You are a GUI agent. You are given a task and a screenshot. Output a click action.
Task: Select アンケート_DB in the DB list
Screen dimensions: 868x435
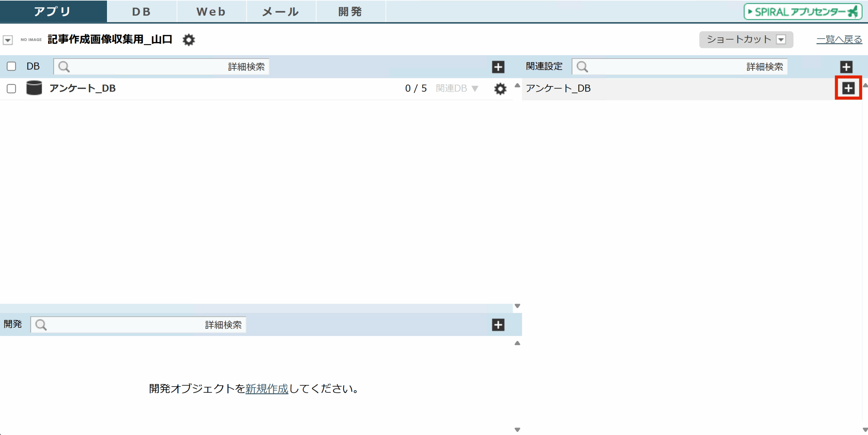83,88
